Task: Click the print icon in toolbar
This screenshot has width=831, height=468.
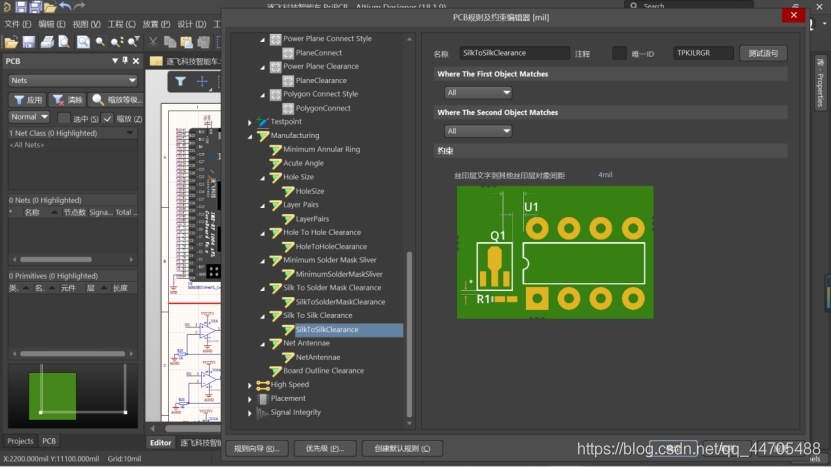Action: tap(47, 42)
